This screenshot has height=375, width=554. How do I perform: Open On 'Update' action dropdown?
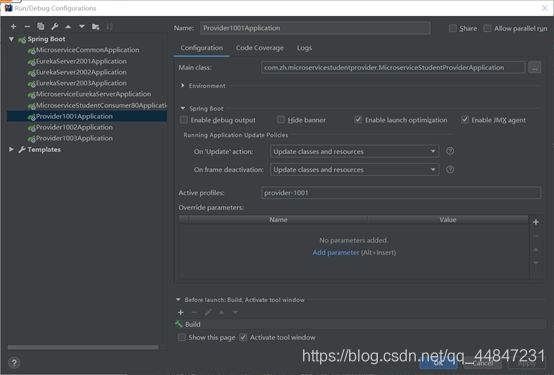coord(354,151)
